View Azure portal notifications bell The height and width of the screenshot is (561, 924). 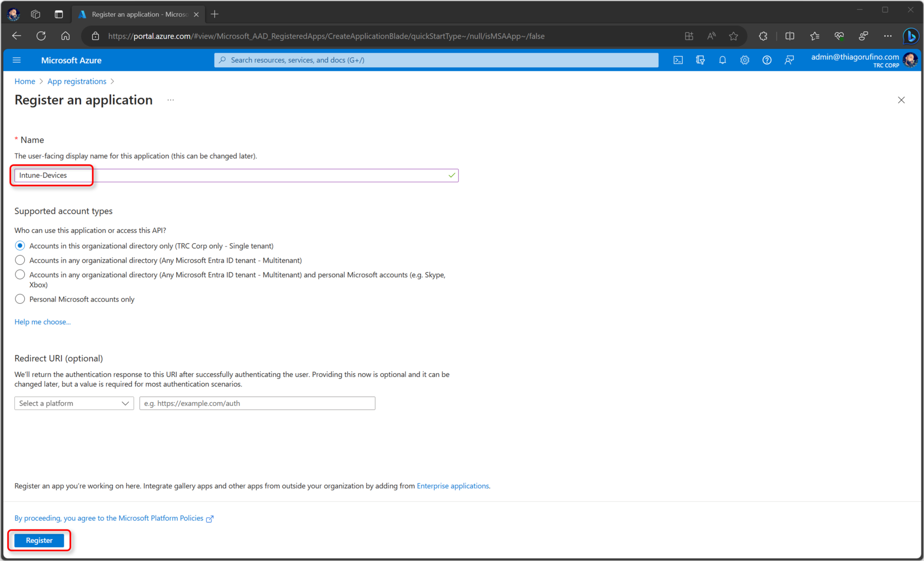(722, 60)
